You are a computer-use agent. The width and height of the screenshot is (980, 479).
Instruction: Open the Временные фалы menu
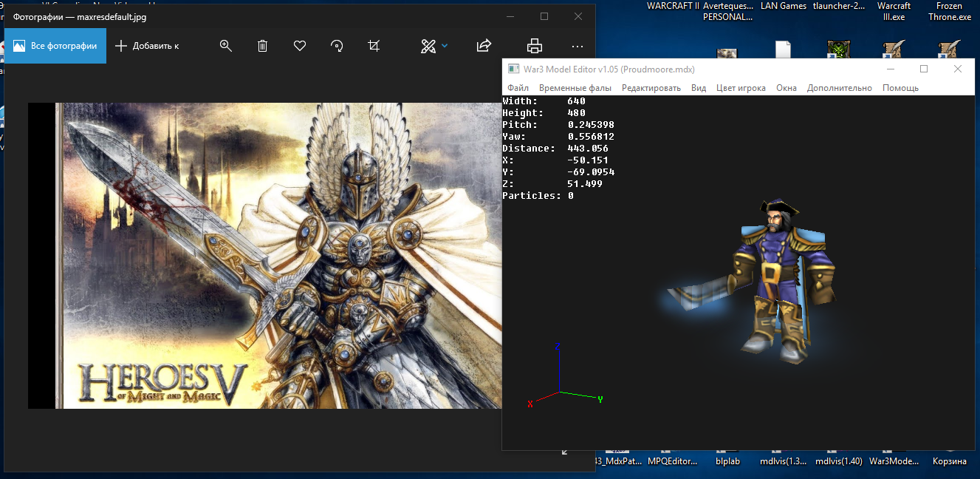pos(575,88)
